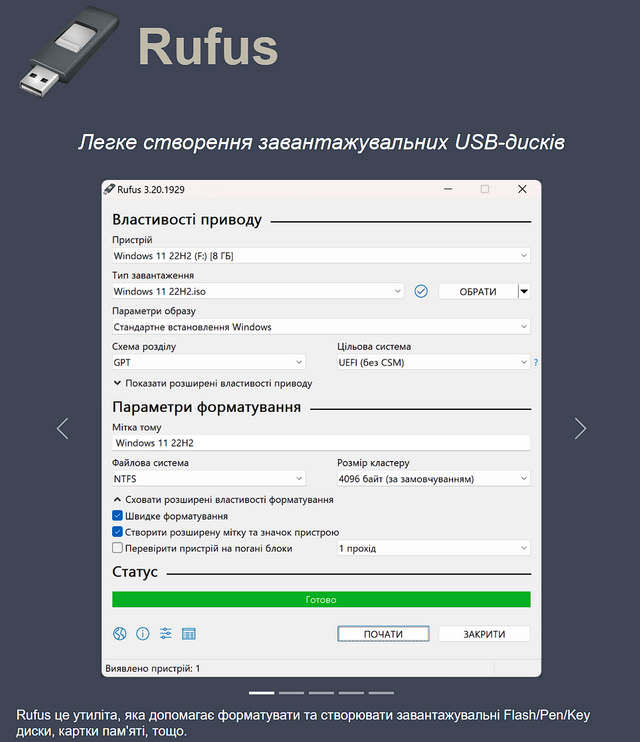Open the Пристрій device dropdown

tap(321, 256)
